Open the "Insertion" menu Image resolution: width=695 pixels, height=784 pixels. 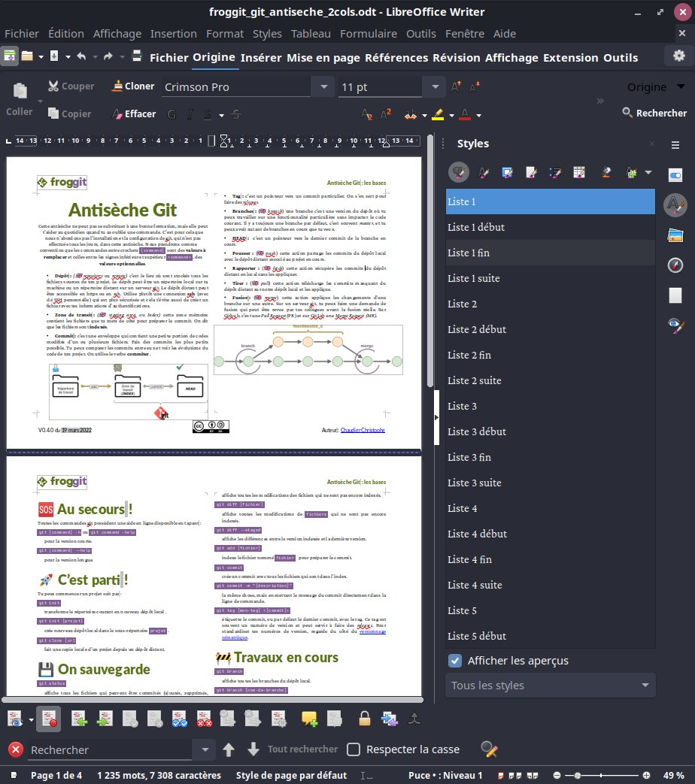174,33
